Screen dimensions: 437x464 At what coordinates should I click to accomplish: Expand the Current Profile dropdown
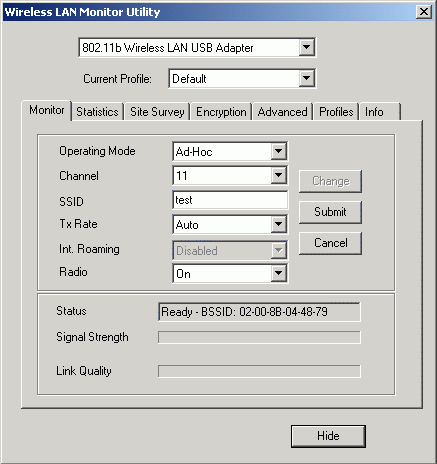pyautogui.click(x=242, y=79)
